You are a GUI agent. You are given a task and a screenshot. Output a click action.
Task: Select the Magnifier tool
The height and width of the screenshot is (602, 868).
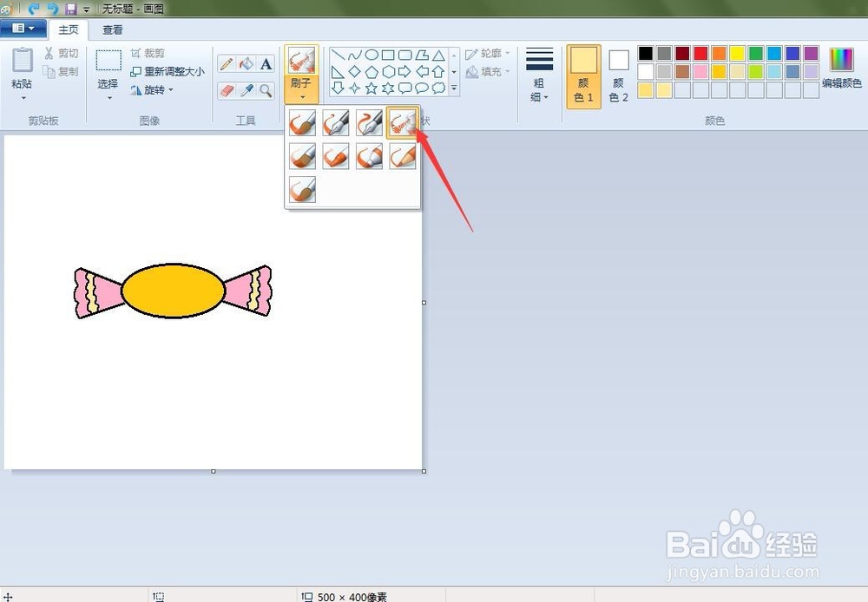[266, 89]
